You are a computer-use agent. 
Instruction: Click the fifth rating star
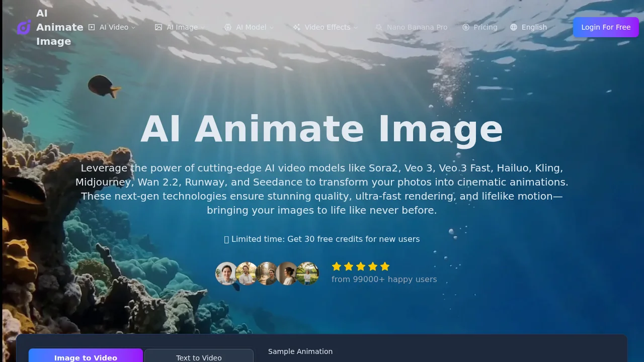(385, 266)
